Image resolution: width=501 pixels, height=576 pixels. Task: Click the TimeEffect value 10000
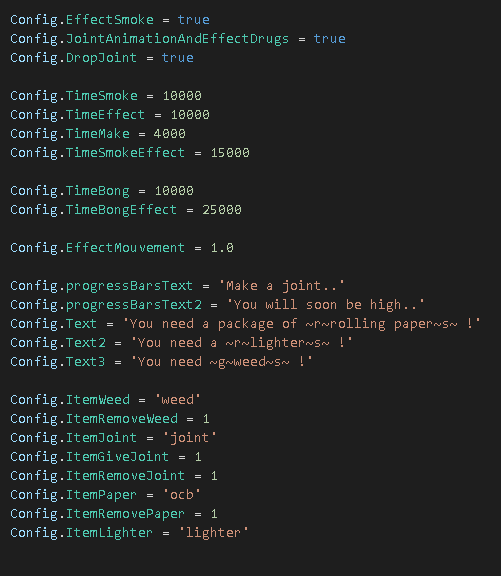tap(190, 115)
